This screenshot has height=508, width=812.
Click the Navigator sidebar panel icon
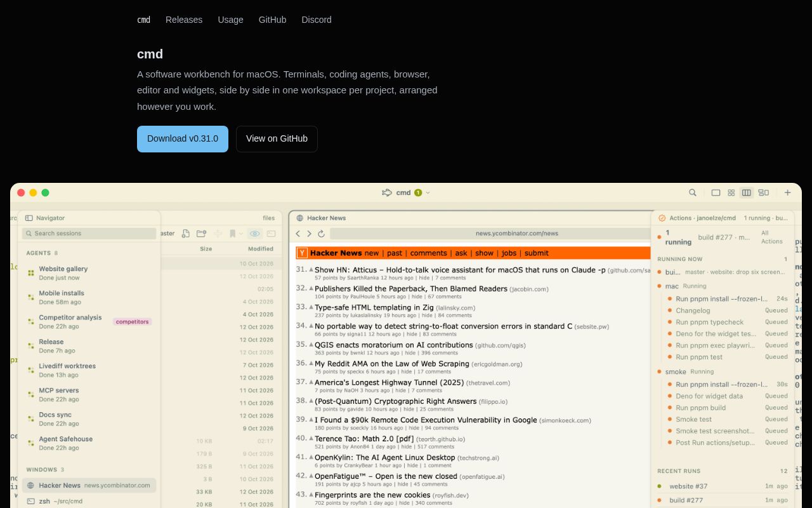29,218
